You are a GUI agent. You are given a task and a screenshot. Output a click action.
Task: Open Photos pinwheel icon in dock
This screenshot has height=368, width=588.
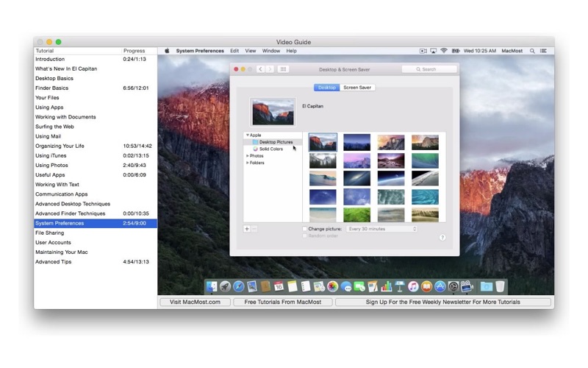pos(333,286)
